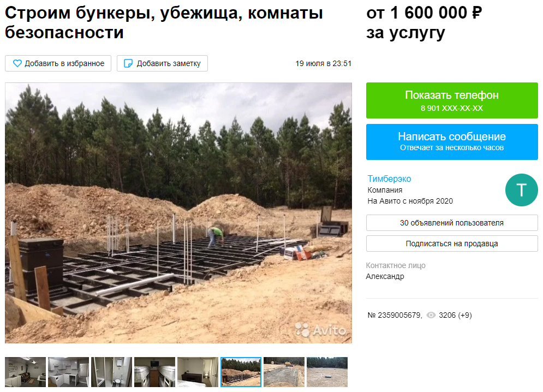The image size is (543, 392).
Task: Click the Avito watermark on the photo
Action: [x=321, y=330]
